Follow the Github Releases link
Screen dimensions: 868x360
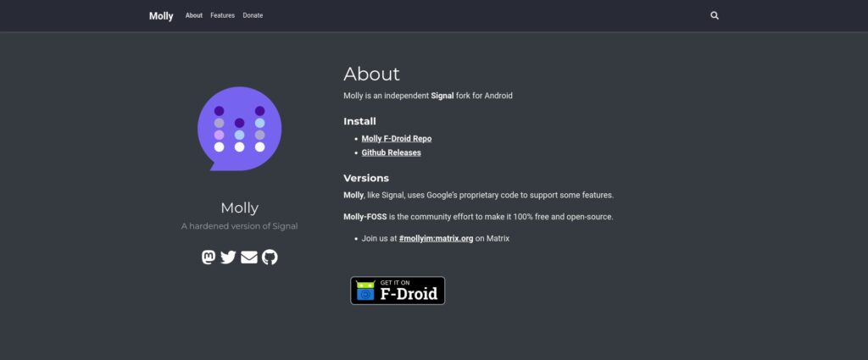pyautogui.click(x=391, y=152)
